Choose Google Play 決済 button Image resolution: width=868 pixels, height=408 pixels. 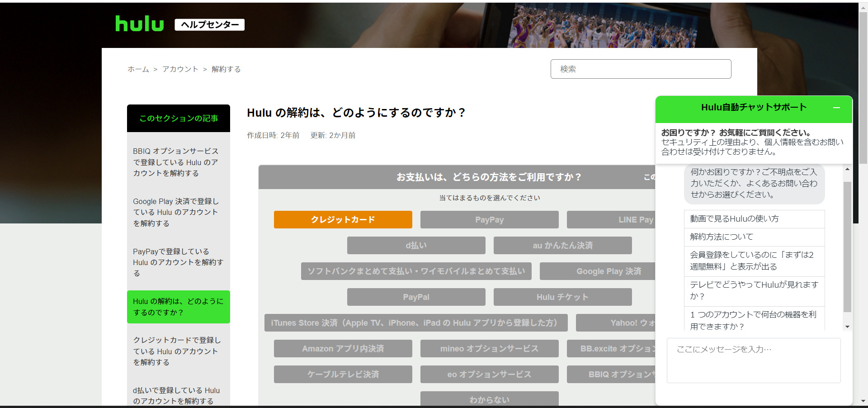tap(597, 271)
